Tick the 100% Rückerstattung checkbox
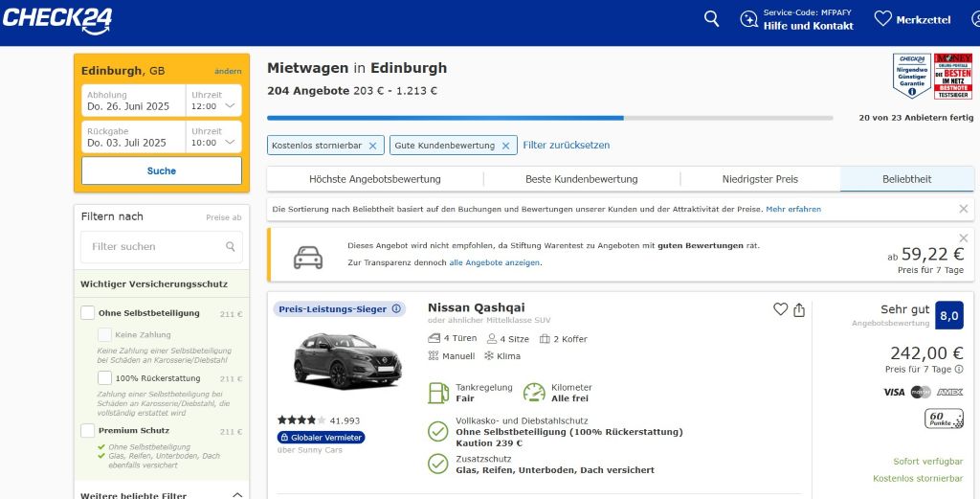The width and height of the screenshot is (980, 499). point(104,378)
